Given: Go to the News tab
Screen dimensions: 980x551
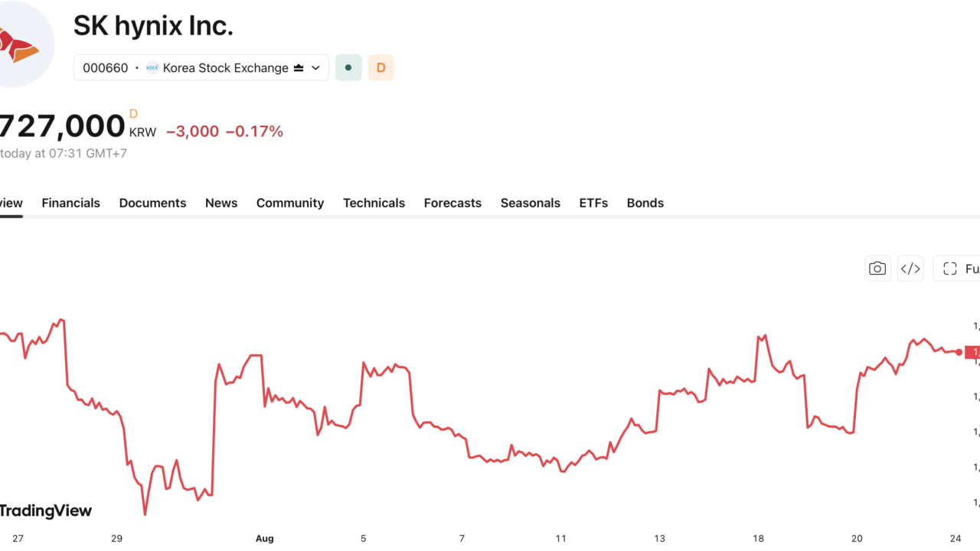Looking at the screenshot, I should click(x=221, y=203).
